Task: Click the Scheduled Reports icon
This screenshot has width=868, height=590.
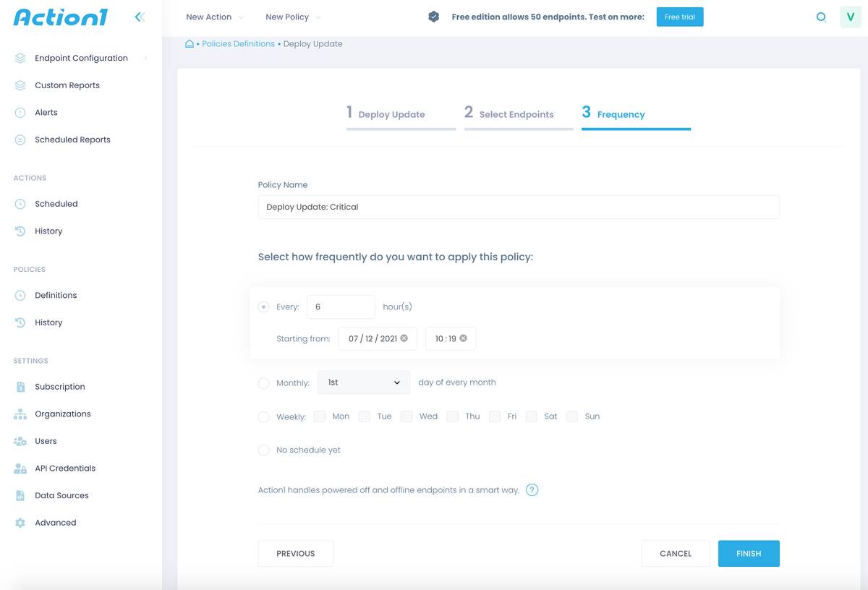Action: (x=20, y=140)
